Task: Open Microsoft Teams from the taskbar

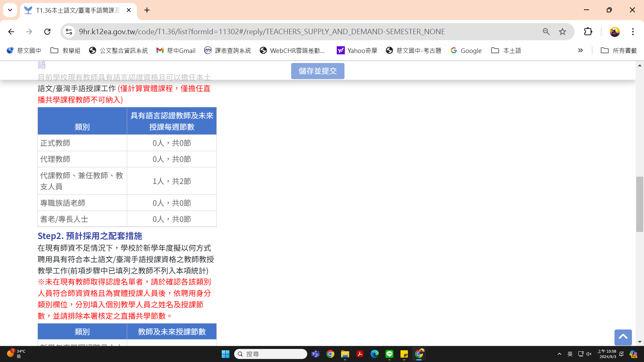Action: 316,354
